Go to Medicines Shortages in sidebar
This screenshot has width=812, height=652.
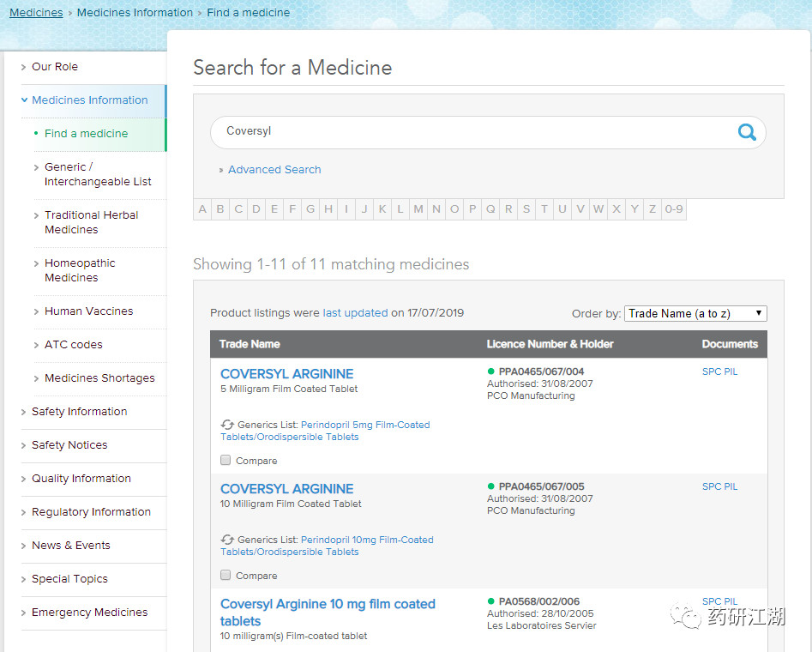(99, 378)
